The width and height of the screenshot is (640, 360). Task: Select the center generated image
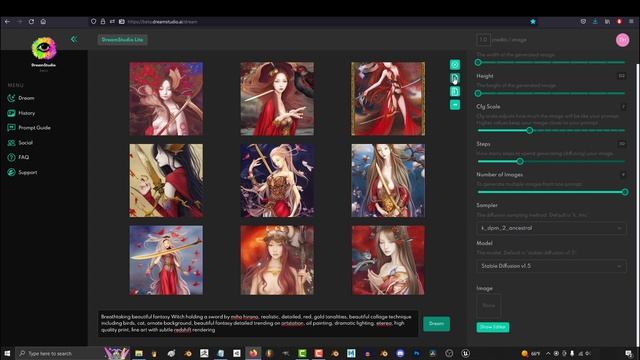tap(277, 180)
